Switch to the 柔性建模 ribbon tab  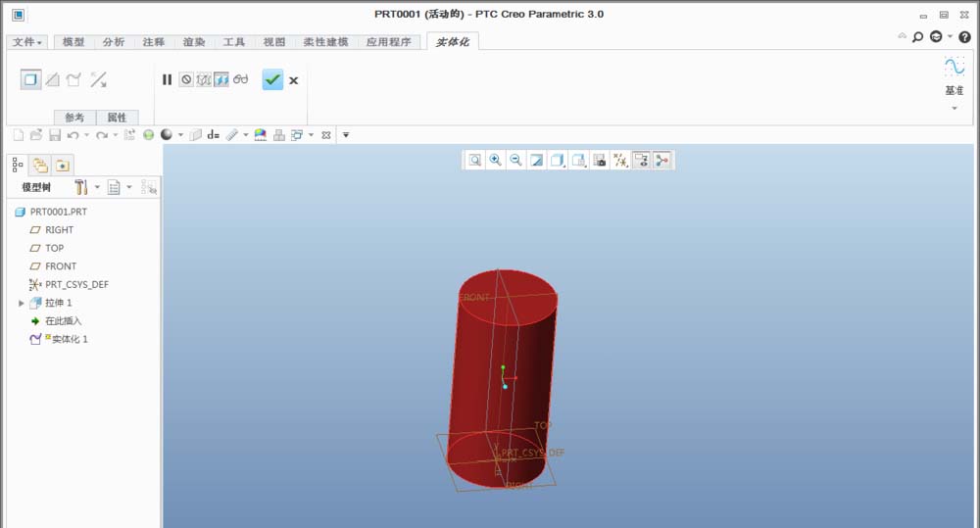(x=325, y=42)
